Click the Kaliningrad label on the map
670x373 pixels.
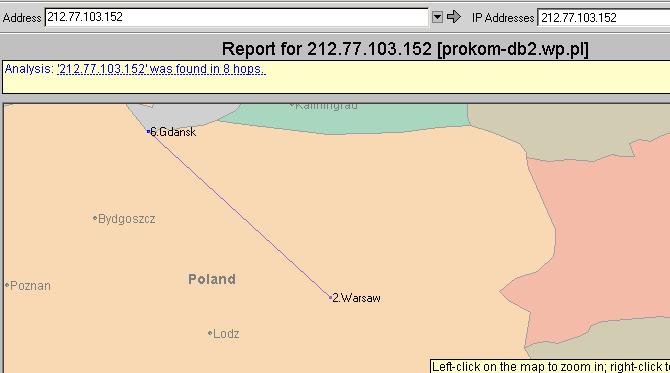pos(326,106)
